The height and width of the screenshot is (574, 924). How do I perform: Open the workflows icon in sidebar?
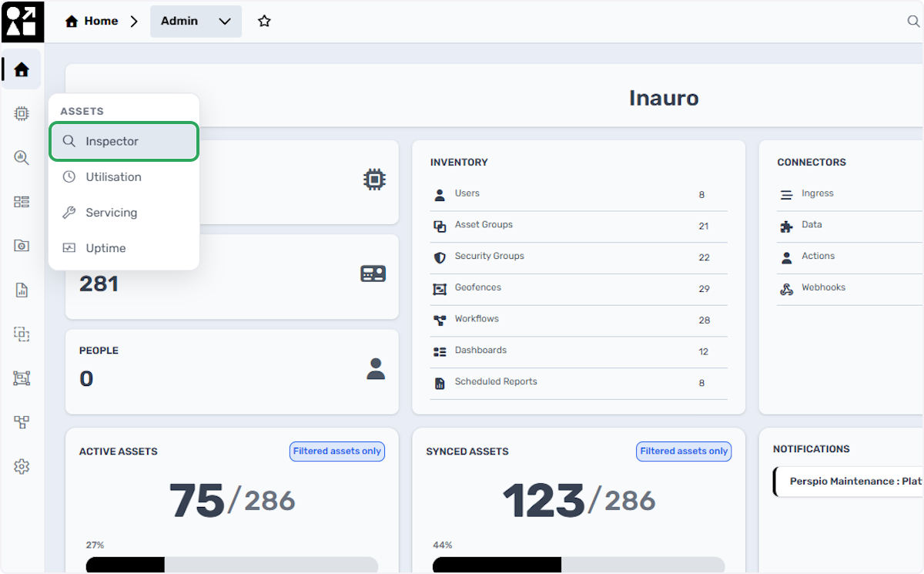[x=22, y=422]
